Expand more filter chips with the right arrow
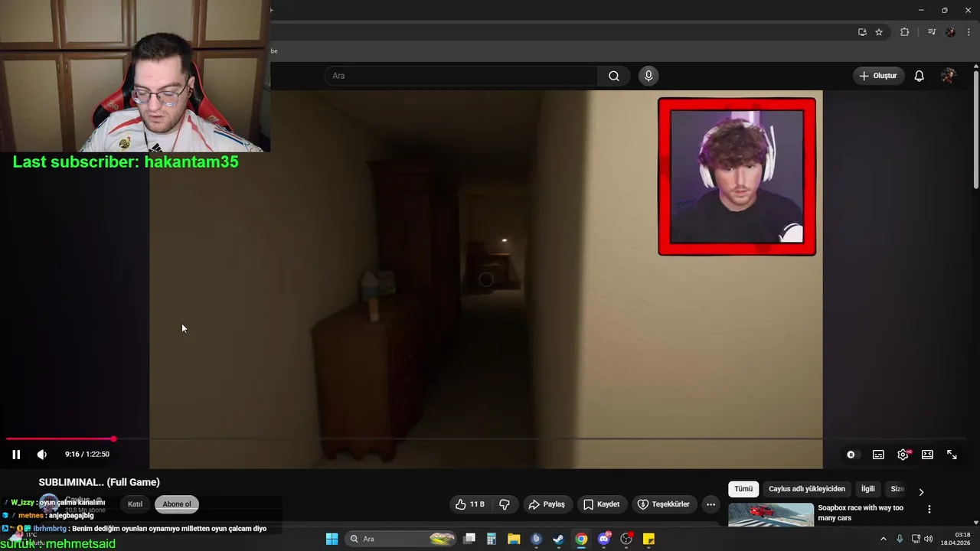Screen dimensions: 980x551 (x=921, y=491)
